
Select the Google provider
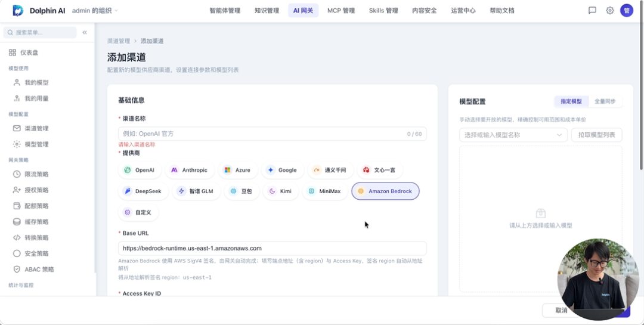click(x=282, y=170)
